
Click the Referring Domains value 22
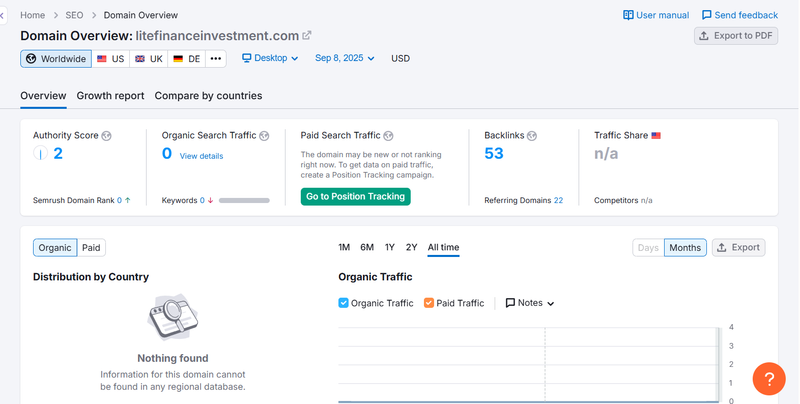click(x=559, y=200)
